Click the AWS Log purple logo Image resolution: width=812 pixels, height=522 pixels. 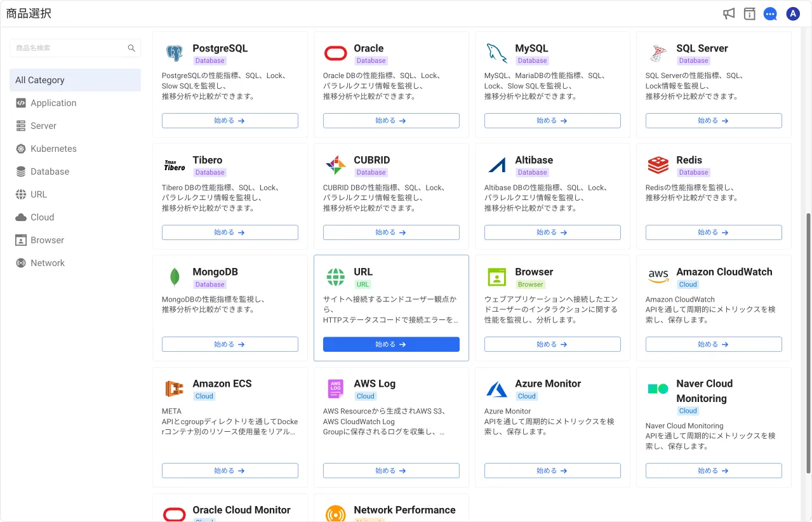(x=335, y=389)
